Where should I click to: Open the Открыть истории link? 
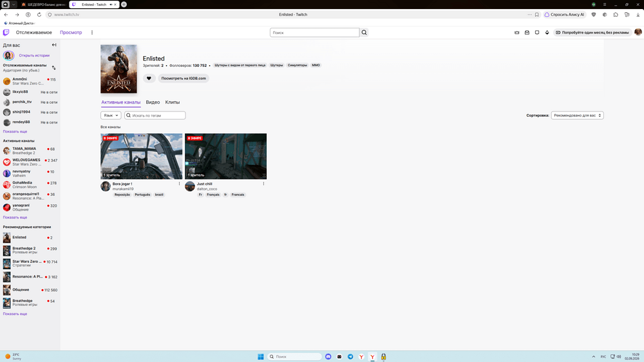pyautogui.click(x=34, y=55)
